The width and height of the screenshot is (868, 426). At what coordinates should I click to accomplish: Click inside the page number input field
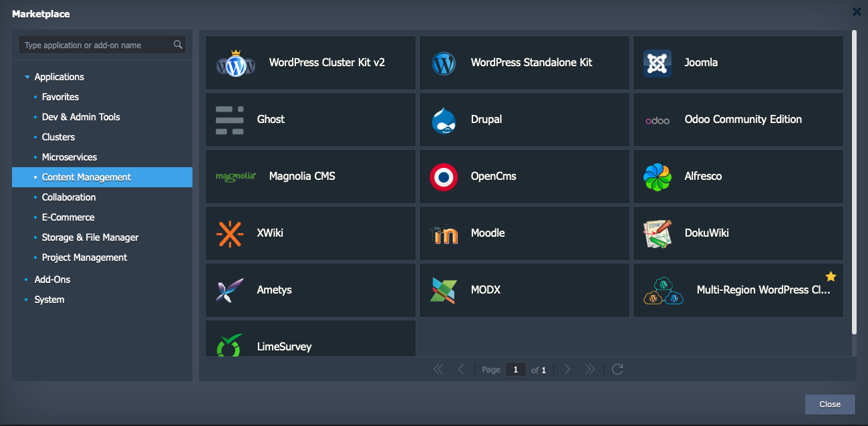coord(515,368)
